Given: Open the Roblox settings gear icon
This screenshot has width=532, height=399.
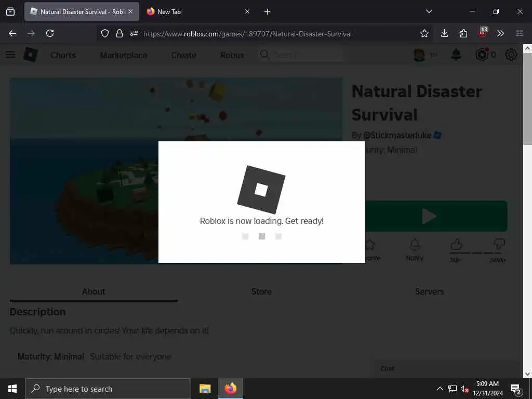Looking at the screenshot, I should pos(511,54).
